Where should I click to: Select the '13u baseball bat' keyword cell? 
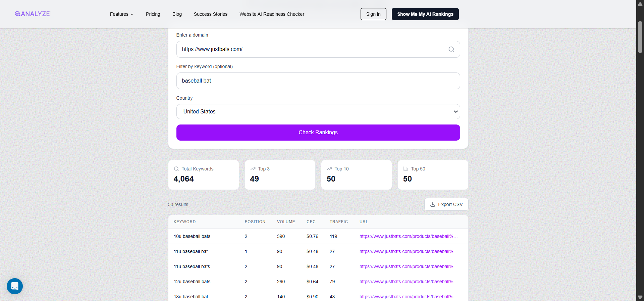point(191,297)
